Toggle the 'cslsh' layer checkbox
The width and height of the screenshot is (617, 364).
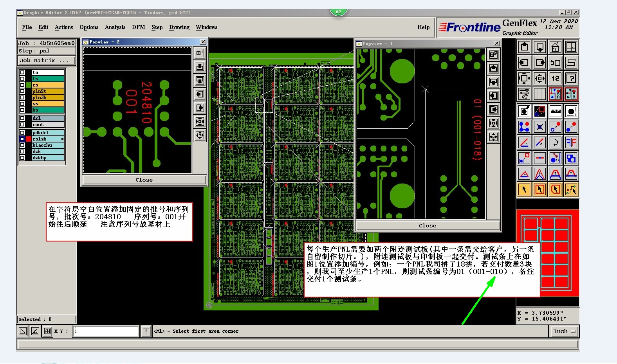[22, 139]
